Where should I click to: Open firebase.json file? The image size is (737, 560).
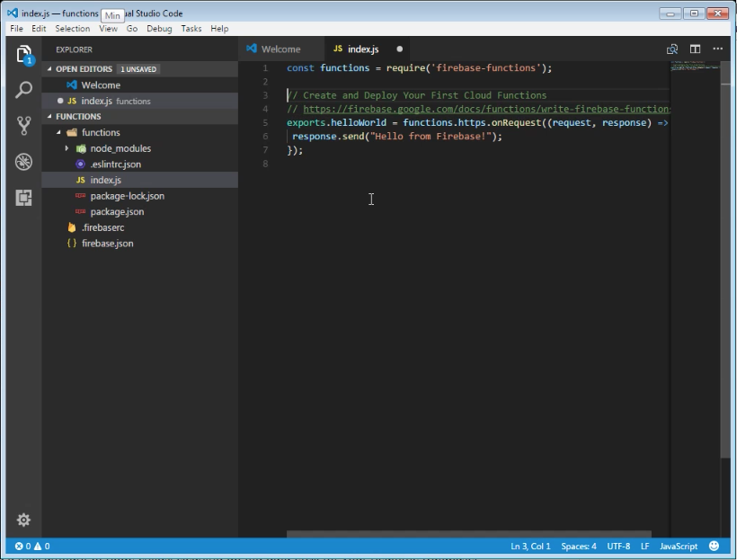tap(139, 243)
